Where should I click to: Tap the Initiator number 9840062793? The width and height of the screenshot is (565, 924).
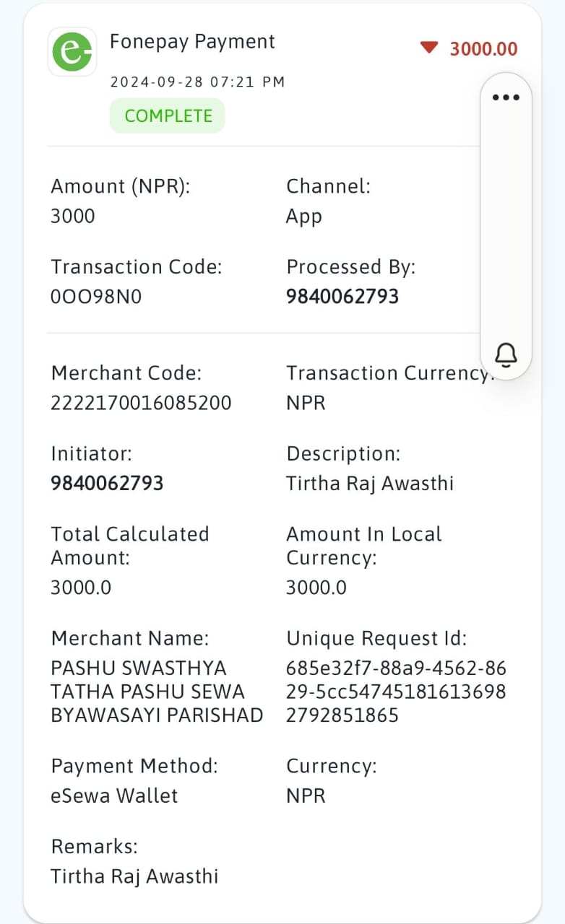click(x=107, y=484)
